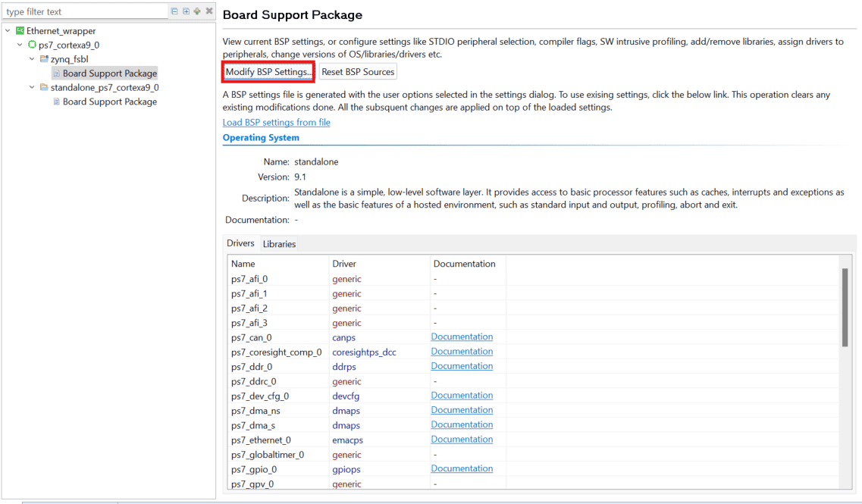Click the Reset BSP Sources button
The image size is (862, 504).
(358, 72)
